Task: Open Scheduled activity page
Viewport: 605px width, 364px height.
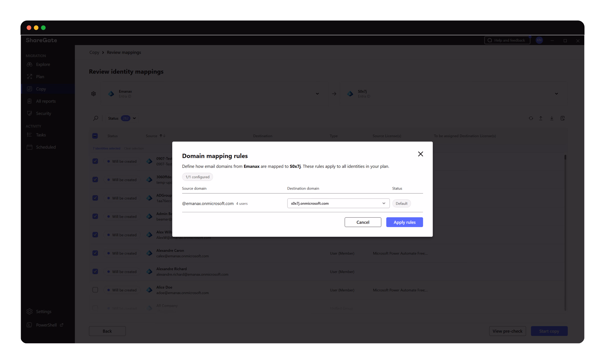Action: tap(46, 147)
